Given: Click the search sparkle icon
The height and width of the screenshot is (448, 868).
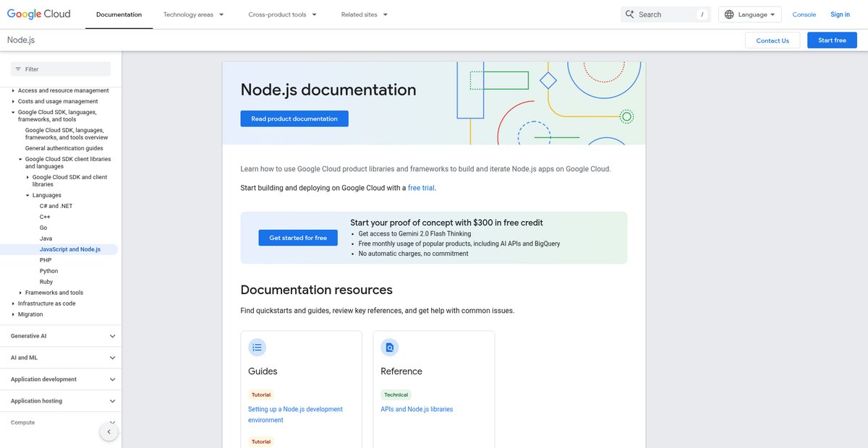Looking at the screenshot, I should click(630, 14).
